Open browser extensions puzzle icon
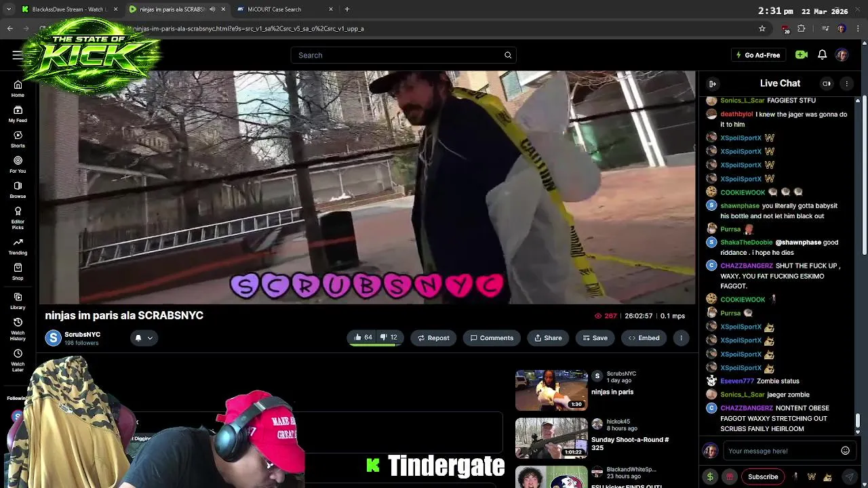868x488 pixels. (802, 28)
